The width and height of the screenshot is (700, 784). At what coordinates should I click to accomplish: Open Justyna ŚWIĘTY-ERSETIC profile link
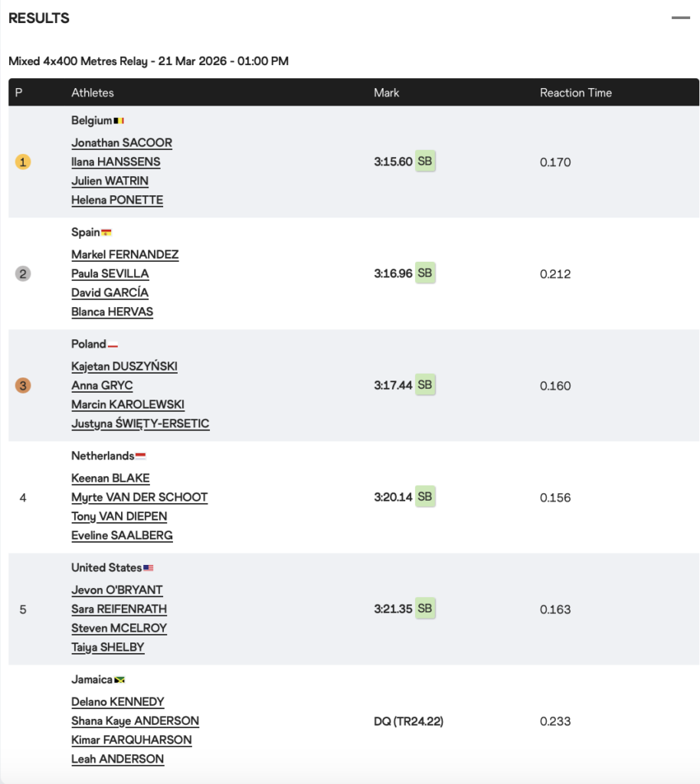[x=140, y=424]
